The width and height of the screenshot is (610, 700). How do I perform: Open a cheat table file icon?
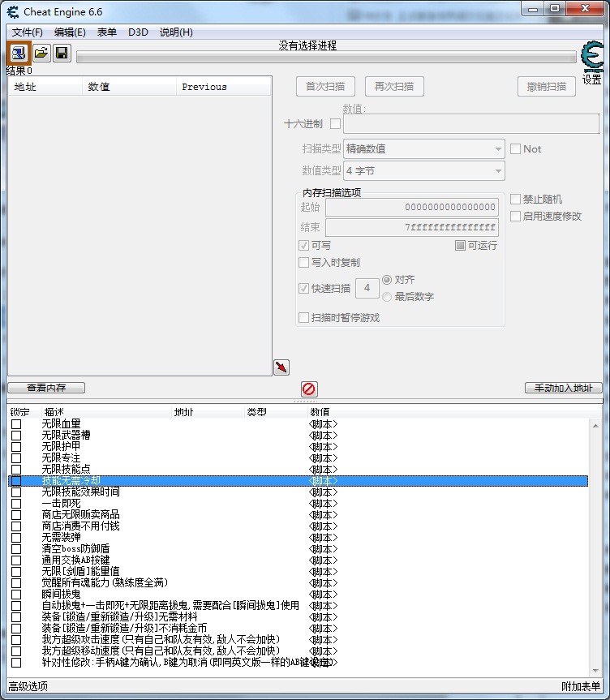[x=41, y=53]
